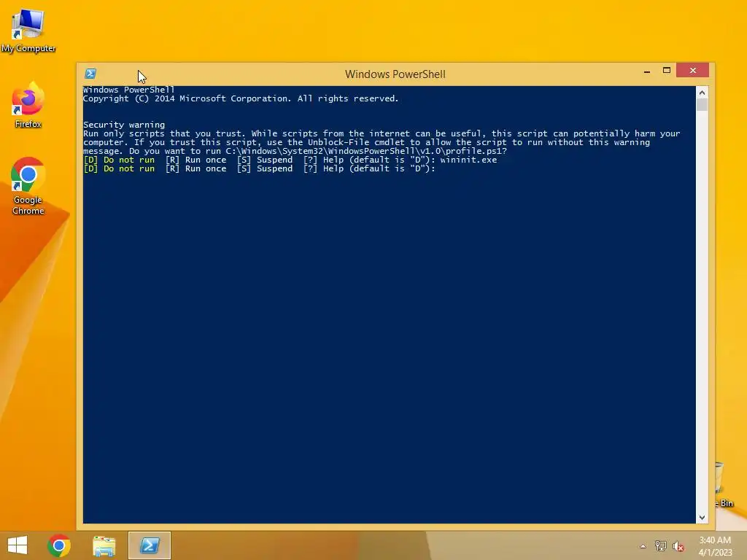Select the Google Chrome desktop shortcut

coord(28,186)
